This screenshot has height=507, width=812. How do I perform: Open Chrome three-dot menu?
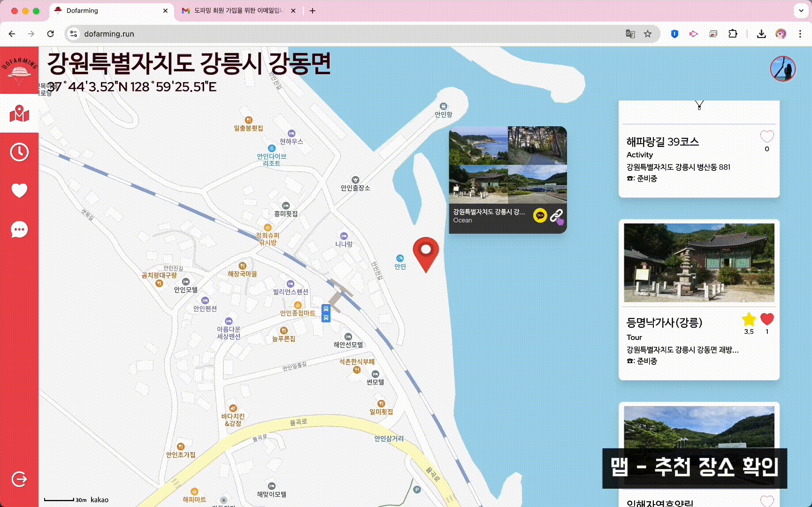[x=800, y=34]
